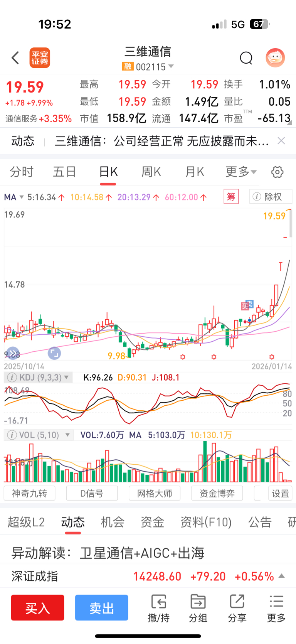Image resolution: width=296 pixels, height=644 pixels.
Task: Expand the 深证成指 index bar arrow
Action: 282,576
